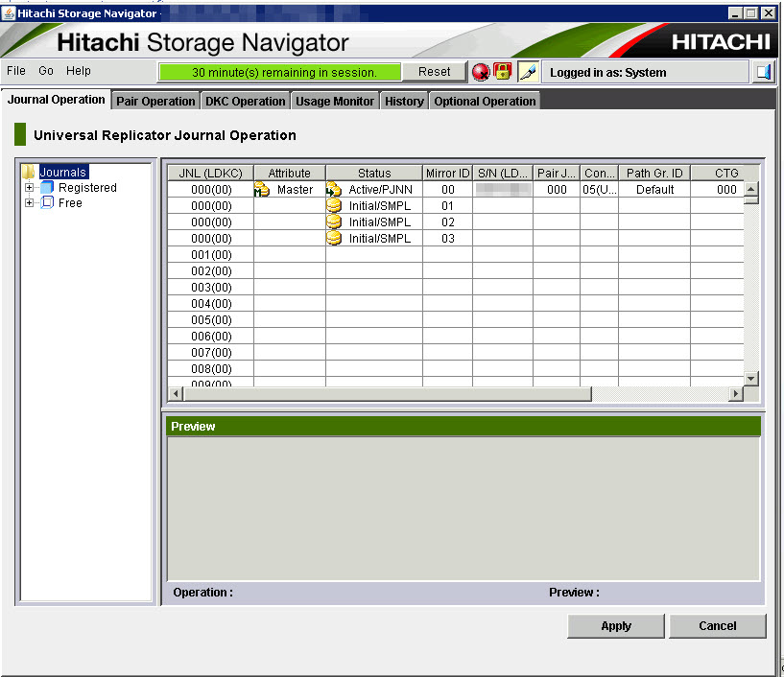
Task: Click the Con... column header
Action: point(599,173)
